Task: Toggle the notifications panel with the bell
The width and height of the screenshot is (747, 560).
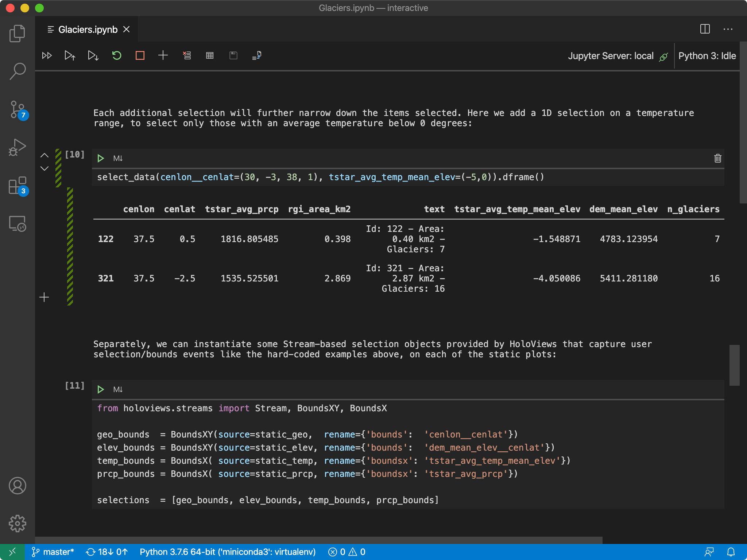Action: (x=731, y=552)
